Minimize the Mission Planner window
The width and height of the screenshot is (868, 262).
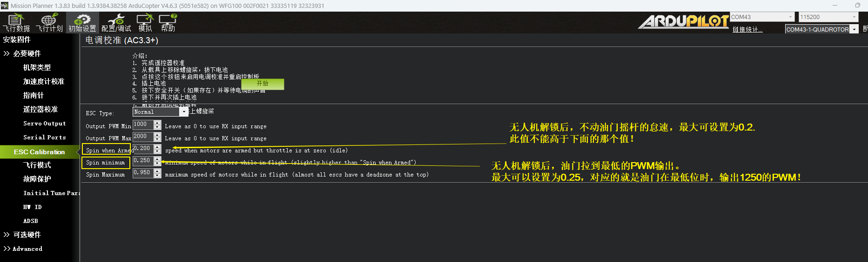click(x=835, y=6)
